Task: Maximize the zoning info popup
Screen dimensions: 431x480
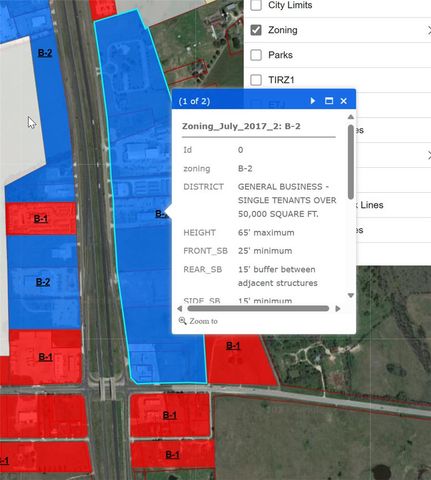Action: point(329,101)
